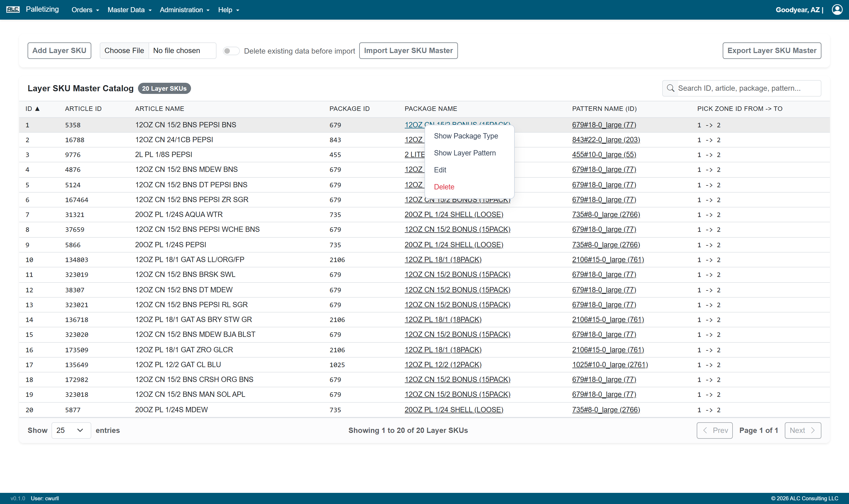Open pattern 735#8-0_large (2766) in row 9

(x=606, y=245)
